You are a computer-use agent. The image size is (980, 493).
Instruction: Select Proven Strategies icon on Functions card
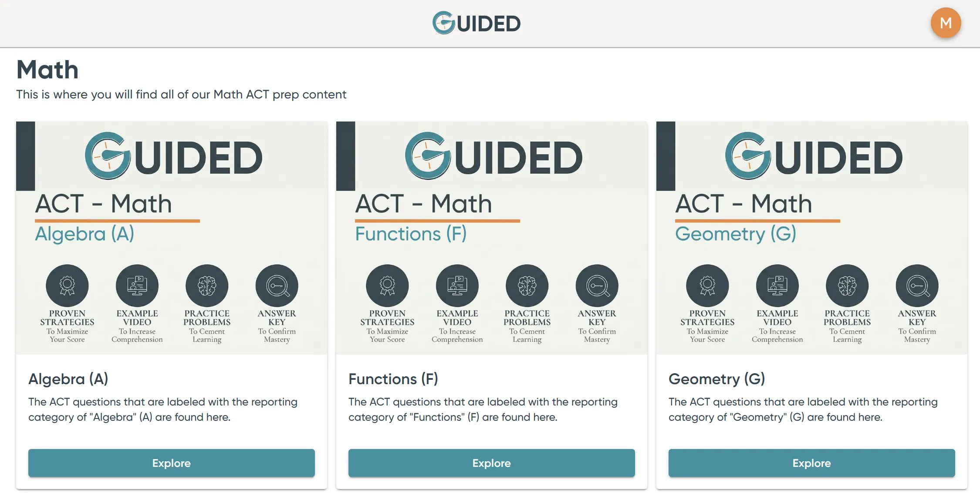click(x=387, y=285)
